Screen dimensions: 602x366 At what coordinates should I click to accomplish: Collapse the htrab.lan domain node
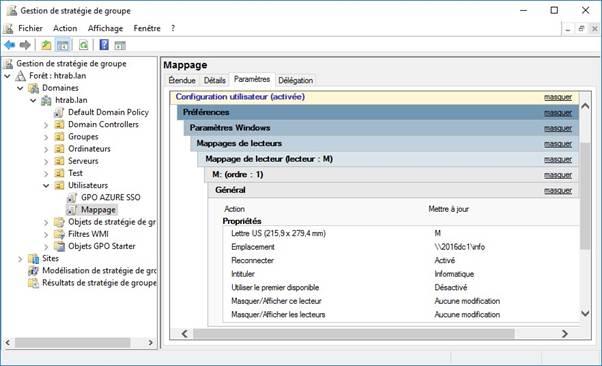coord(33,101)
